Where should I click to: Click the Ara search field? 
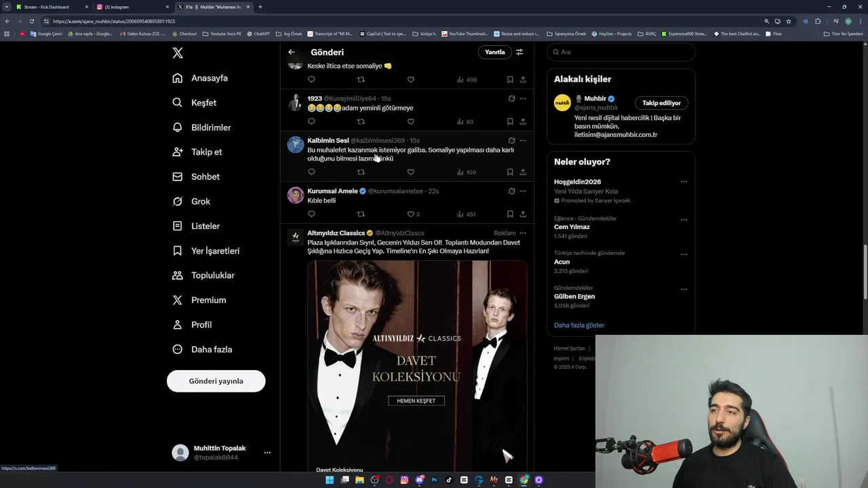click(x=621, y=52)
